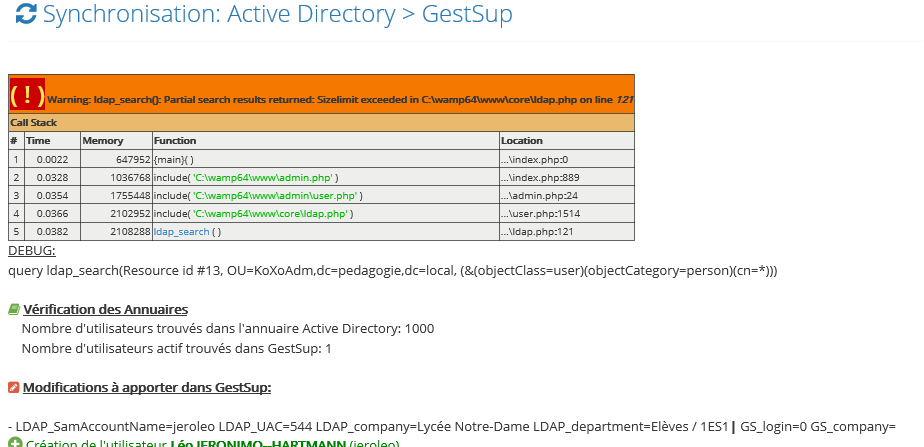
Task: Click the sync arrows icon in the title
Action: (26, 15)
